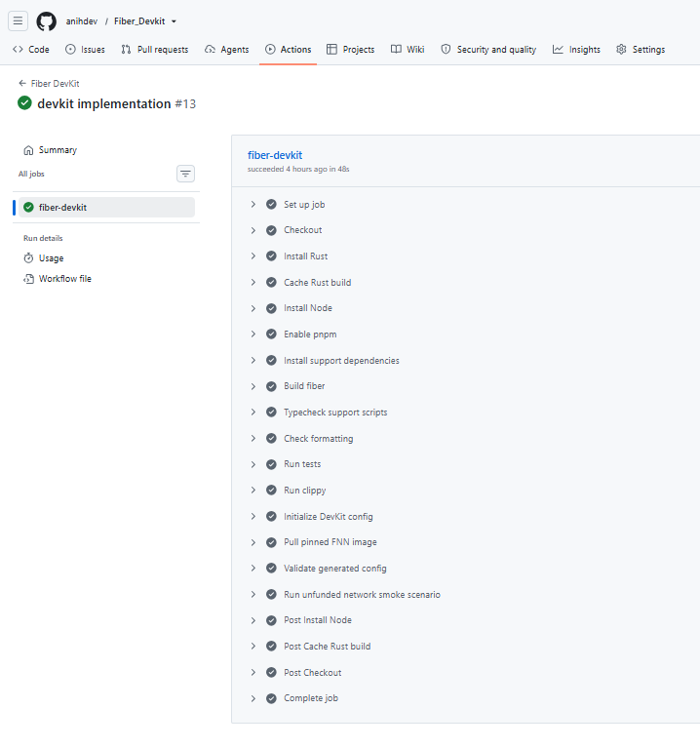The image size is (700, 748).
Task: Click the Enable pnpm status check icon
Action: [x=271, y=334]
